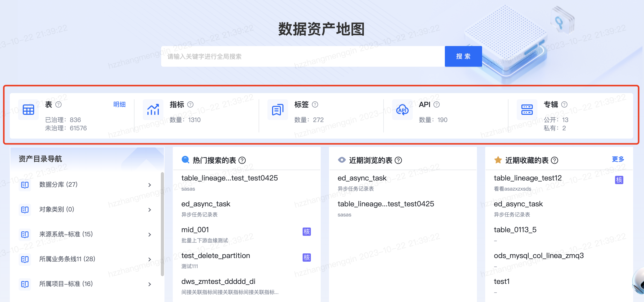The image size is (644, 302).
Task: Open table_lineage...test_test0425 in 热门搜索的表
Action: [x=229, y=178]
